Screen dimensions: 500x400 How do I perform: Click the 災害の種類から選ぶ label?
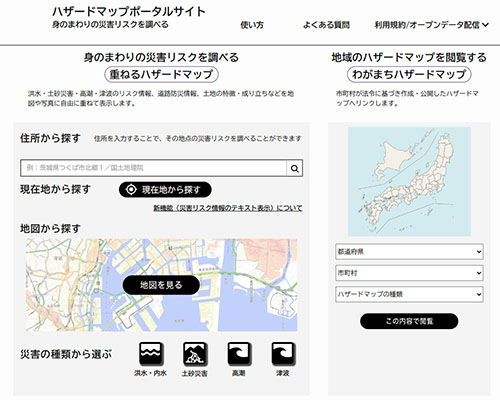click(x=66, y=354)
